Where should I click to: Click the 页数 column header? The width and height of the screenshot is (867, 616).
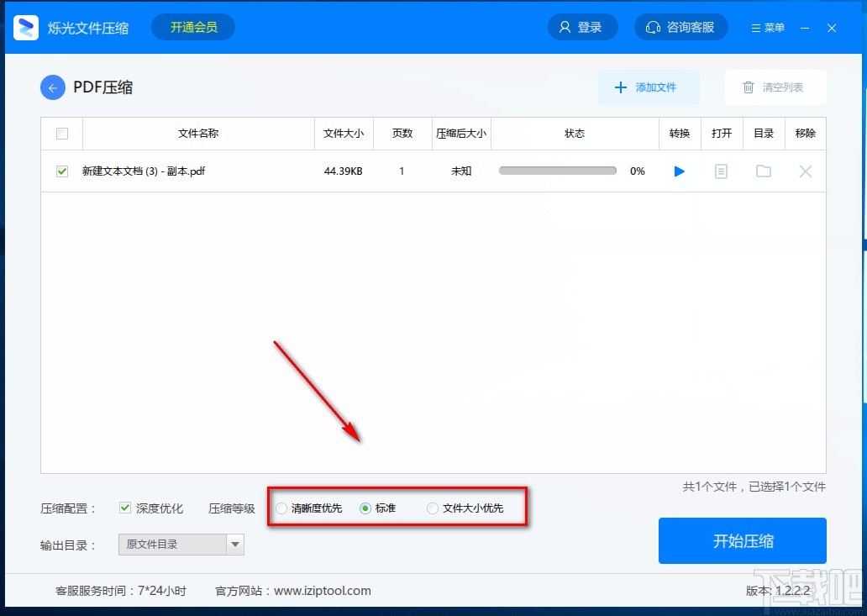[402, 134]
